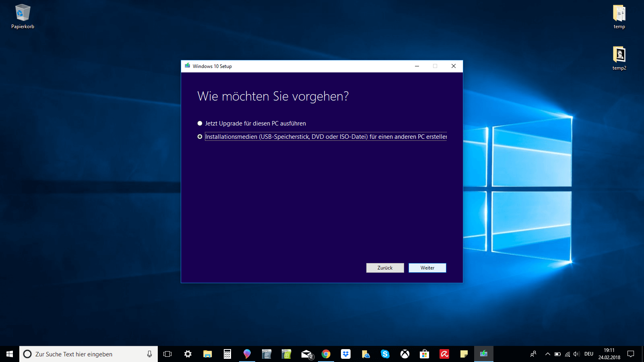Select the 'Installationsmedien' radio option

pyautogui.click(x=200, y=137)
